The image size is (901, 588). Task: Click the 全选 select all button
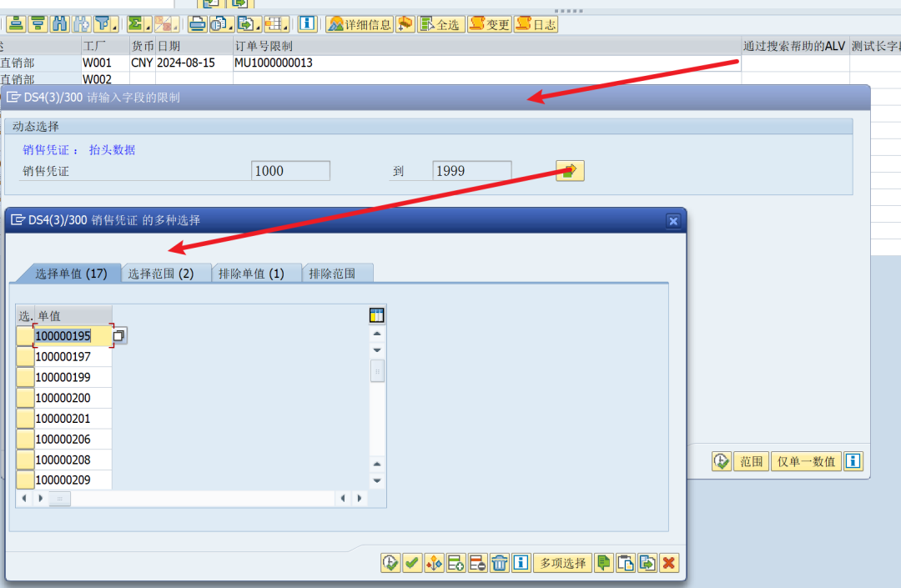pos(440,24)
